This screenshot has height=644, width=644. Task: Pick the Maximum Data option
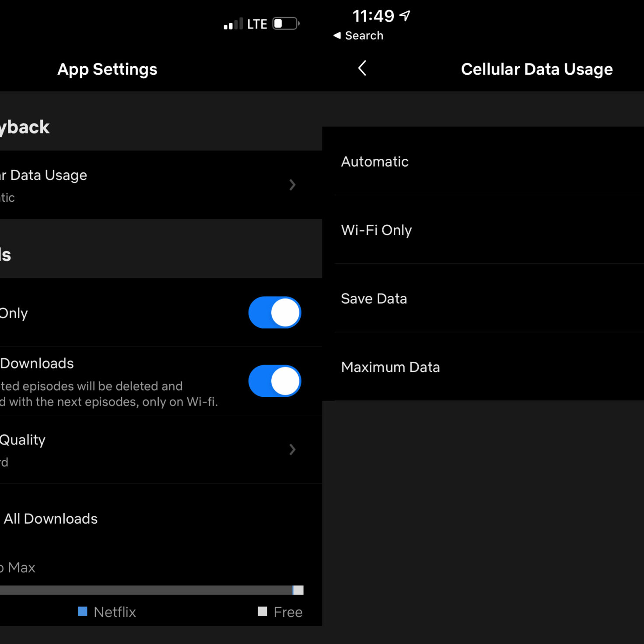(x=483, y=367)
